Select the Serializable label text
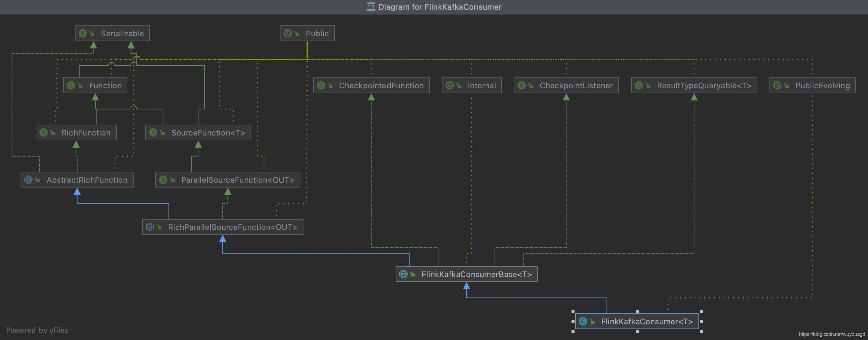 point(122,33)
